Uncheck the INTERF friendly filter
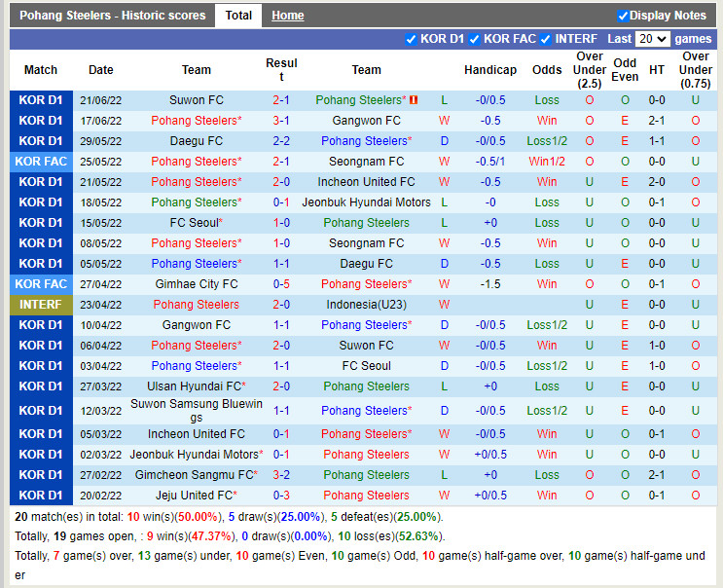Viewport: 723px width, 588px height. click(546, 39)
